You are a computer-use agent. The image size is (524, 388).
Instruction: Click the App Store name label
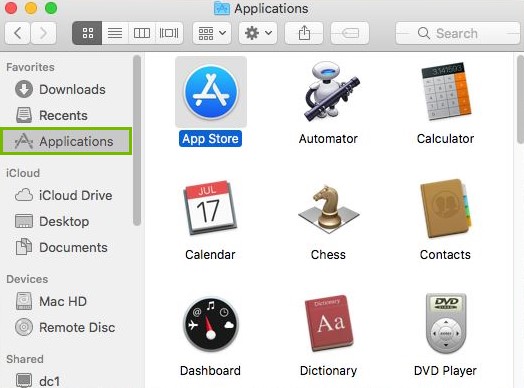[210, 139]
